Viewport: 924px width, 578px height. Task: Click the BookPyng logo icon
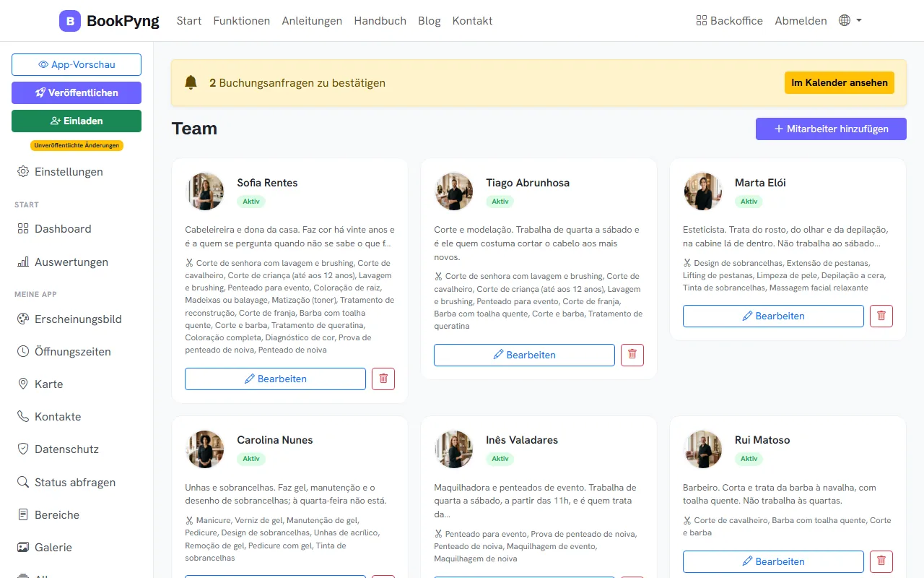pyautogui.click(x=70, y=21)
